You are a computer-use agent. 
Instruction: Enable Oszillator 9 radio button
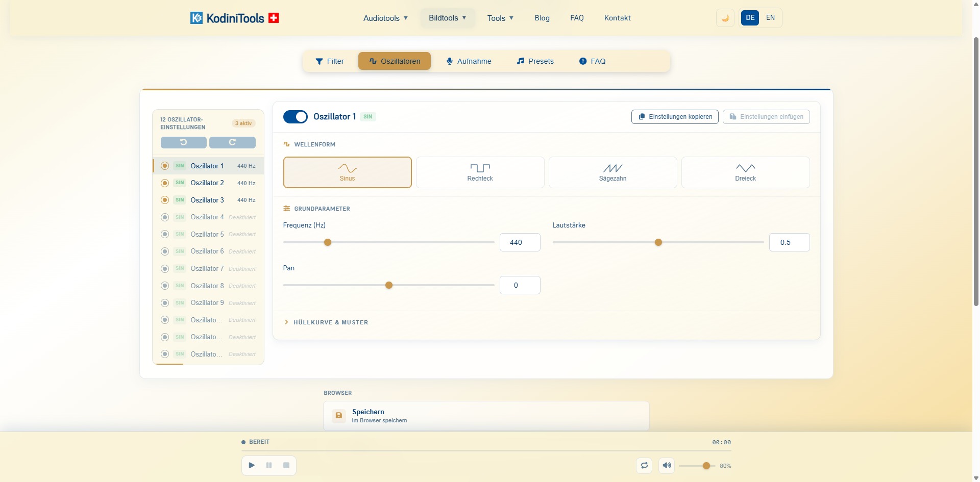click(165, 303)
